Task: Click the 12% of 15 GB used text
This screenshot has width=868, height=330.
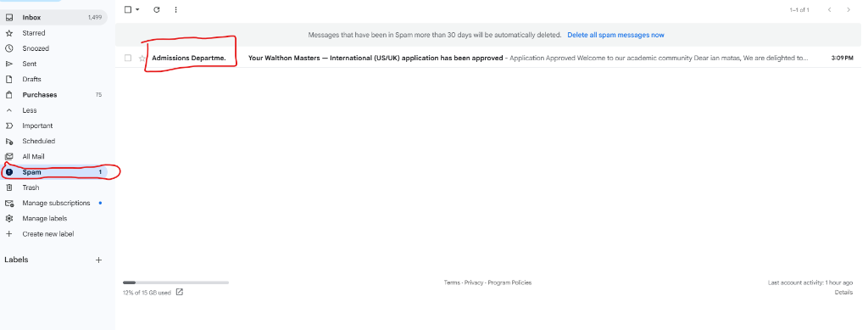Action: pos(147,293)
